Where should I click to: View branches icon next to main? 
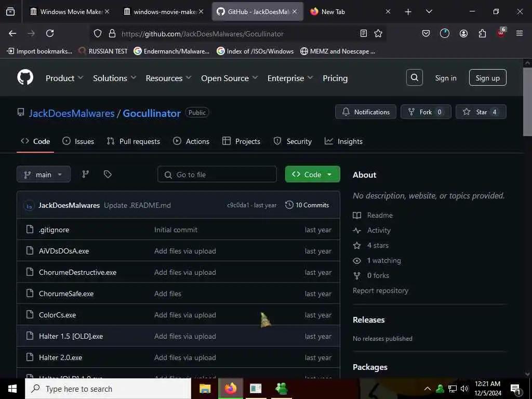86,175
